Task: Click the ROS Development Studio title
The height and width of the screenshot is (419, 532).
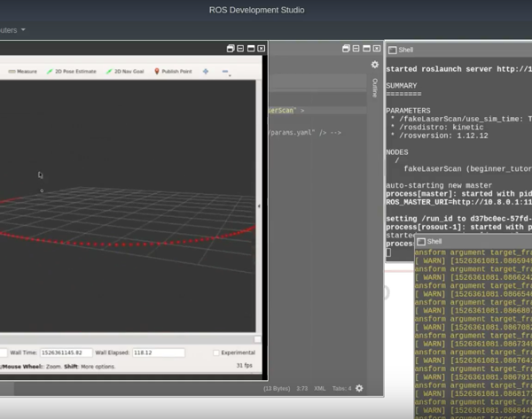Action: point(256,10)
